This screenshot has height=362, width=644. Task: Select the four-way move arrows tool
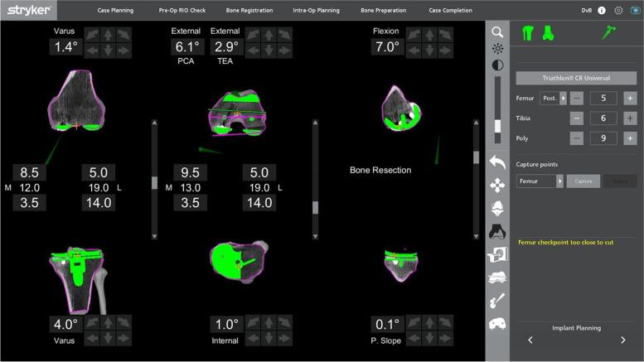coord(497,185)
